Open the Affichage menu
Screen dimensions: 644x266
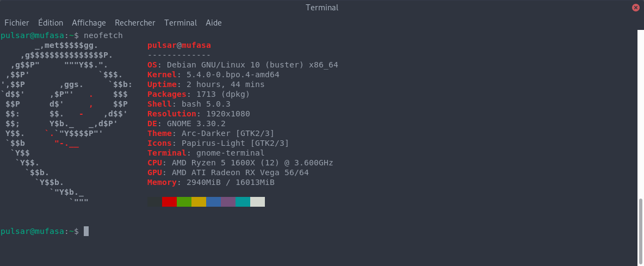pos(89,23)
